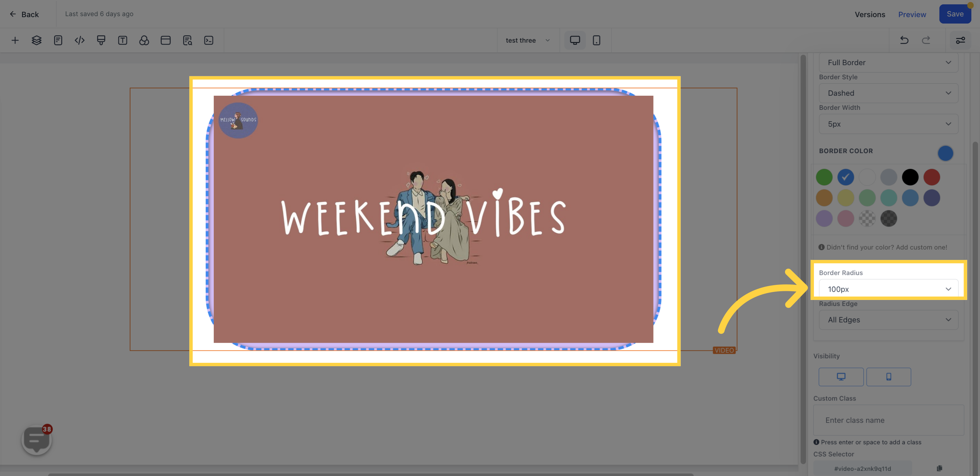Open the pages document icon

coord(58,40)
